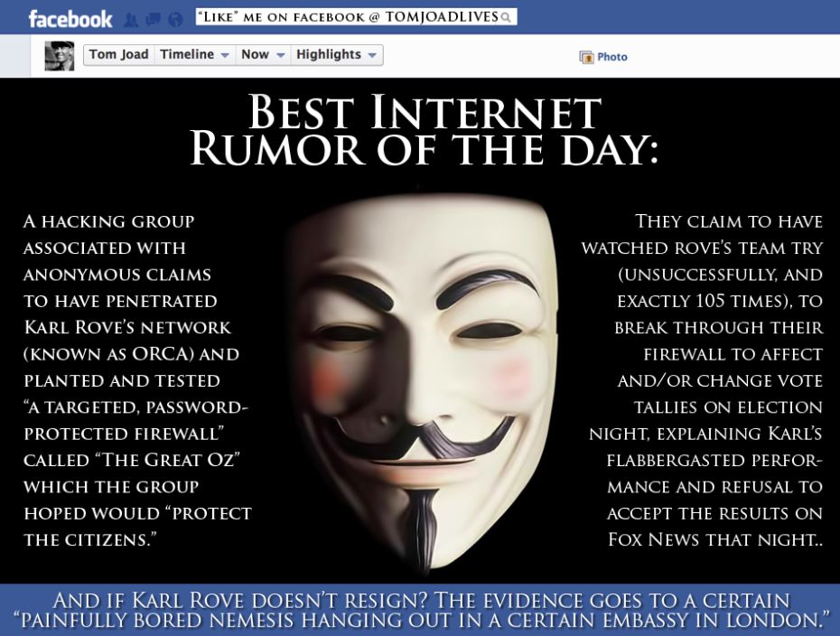Click the Best Internet Rumor headline
This screenshot has width=840, height=636.
425,130
